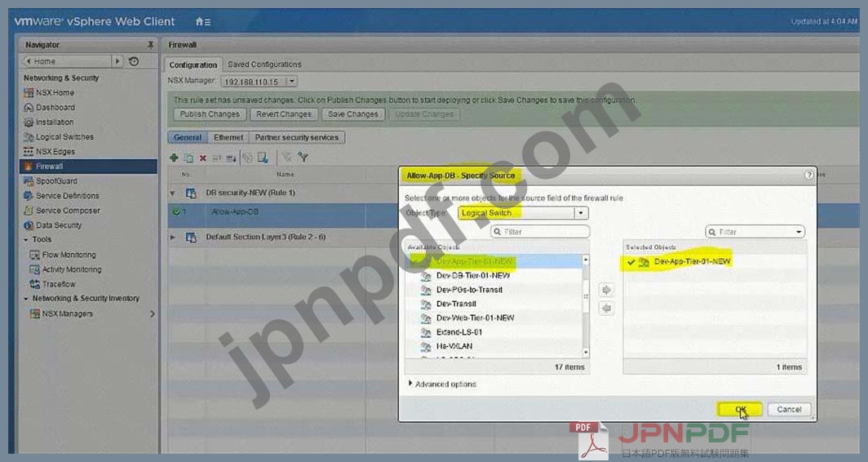This screenshot has width=868, height=462.
Task: Click the move rule down icon
Action: (231, 159)
